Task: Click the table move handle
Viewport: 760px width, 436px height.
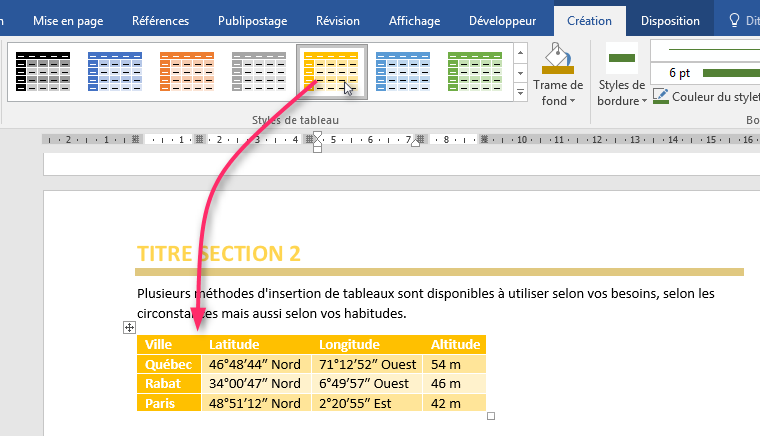Action: click(x=129, y=327)
